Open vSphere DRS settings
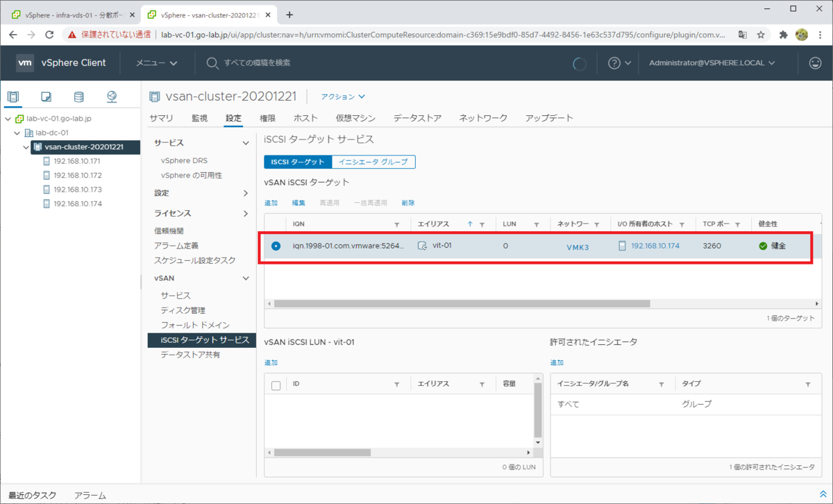The image size is (833, 504). click(184, 160)
